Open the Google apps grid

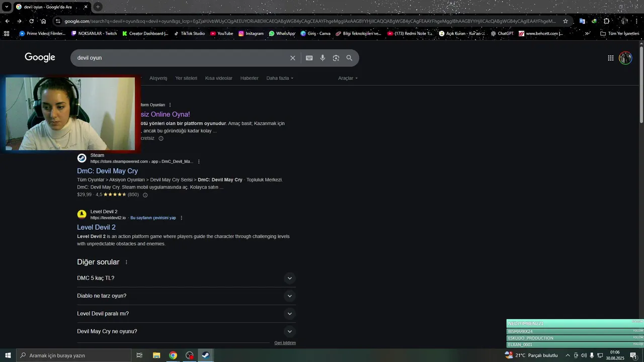611,58
